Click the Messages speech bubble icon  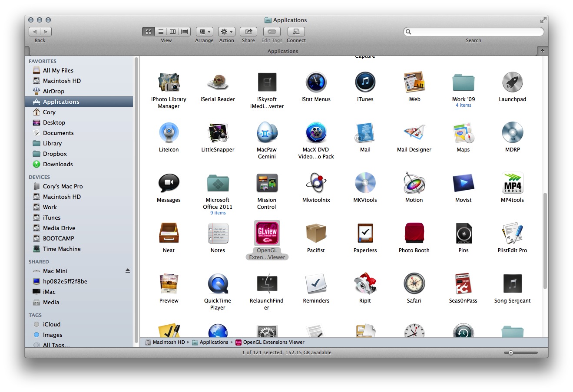click(x=169, y=183)
